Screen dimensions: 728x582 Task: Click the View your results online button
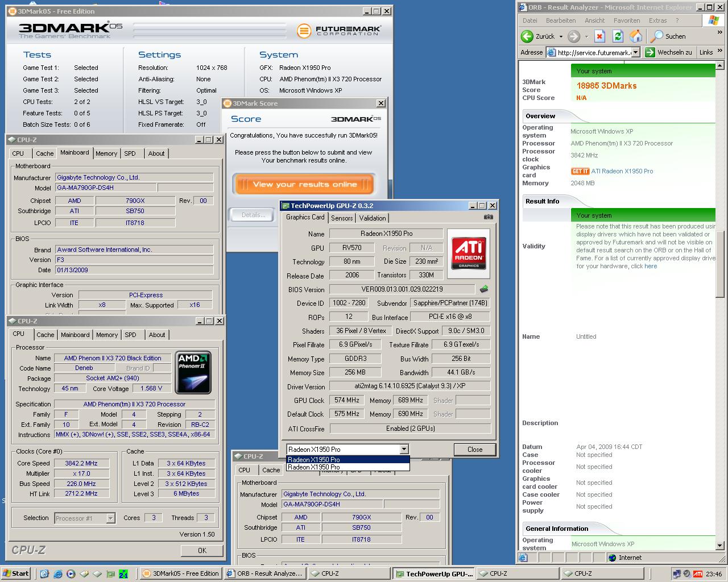304,184
